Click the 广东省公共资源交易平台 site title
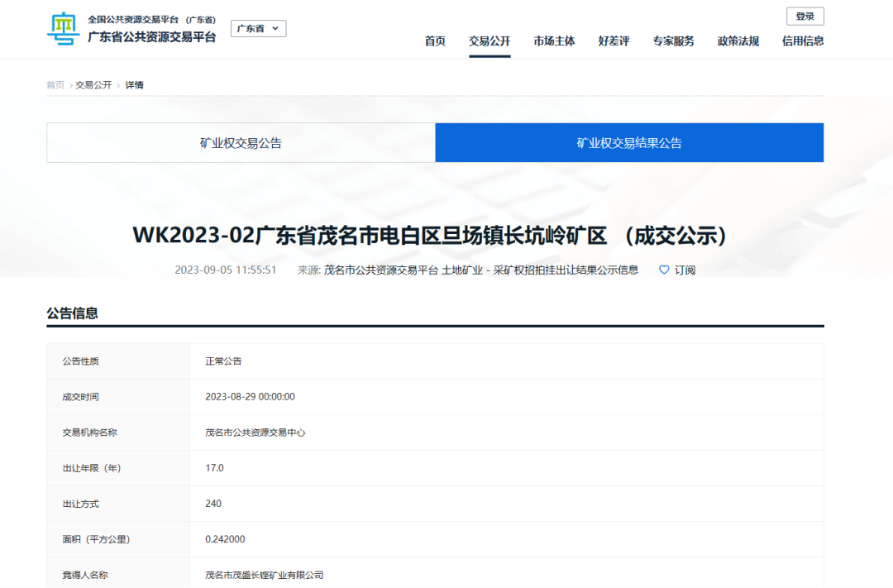893x588 pixels. click(152, 37)
